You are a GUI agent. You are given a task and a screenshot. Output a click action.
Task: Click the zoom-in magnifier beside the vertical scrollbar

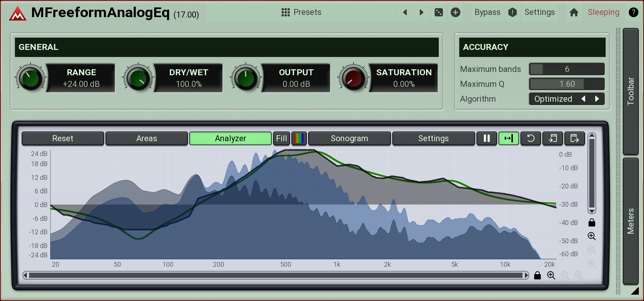591,236
